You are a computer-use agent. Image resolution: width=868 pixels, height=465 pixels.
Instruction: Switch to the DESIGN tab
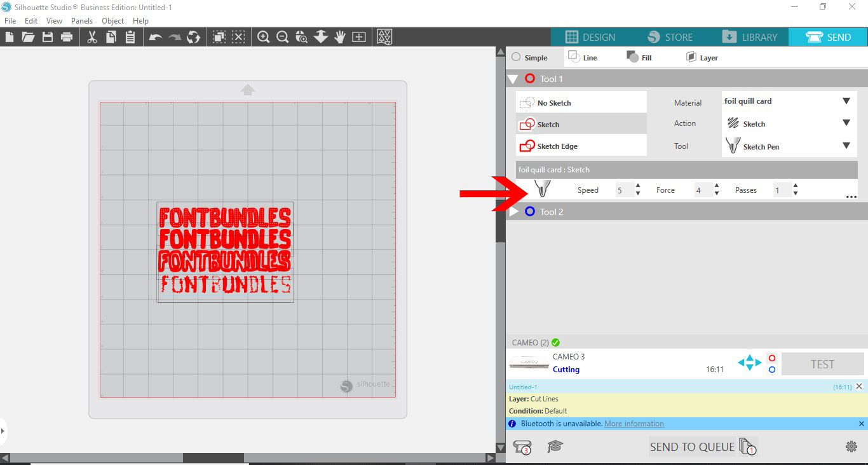tap(590, 37)
